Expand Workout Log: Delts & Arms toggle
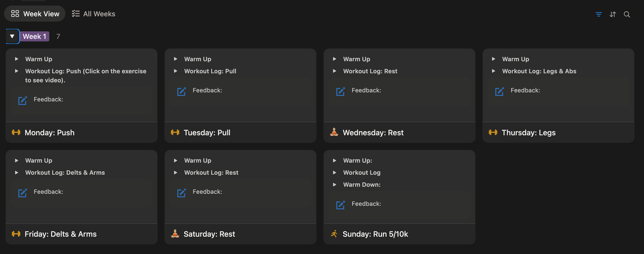This screenshot has height=254, width=644. tap(16, 173)
